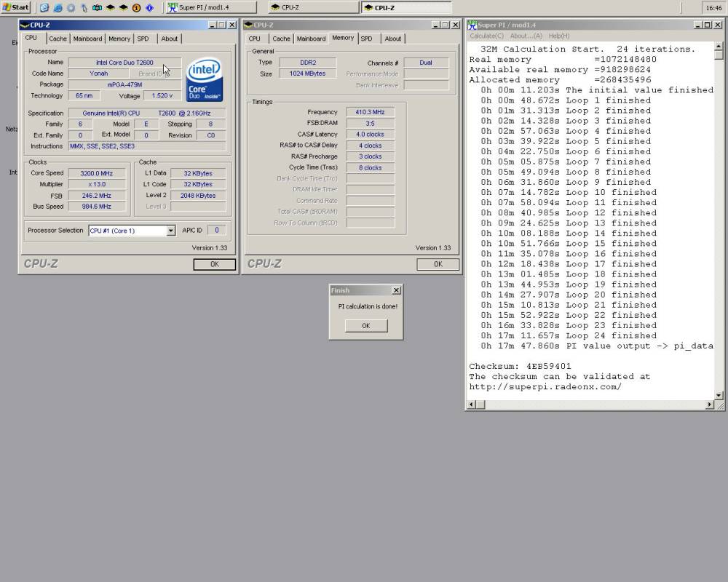Activate the second CPU-Z taskbar button

pos(406,7)
